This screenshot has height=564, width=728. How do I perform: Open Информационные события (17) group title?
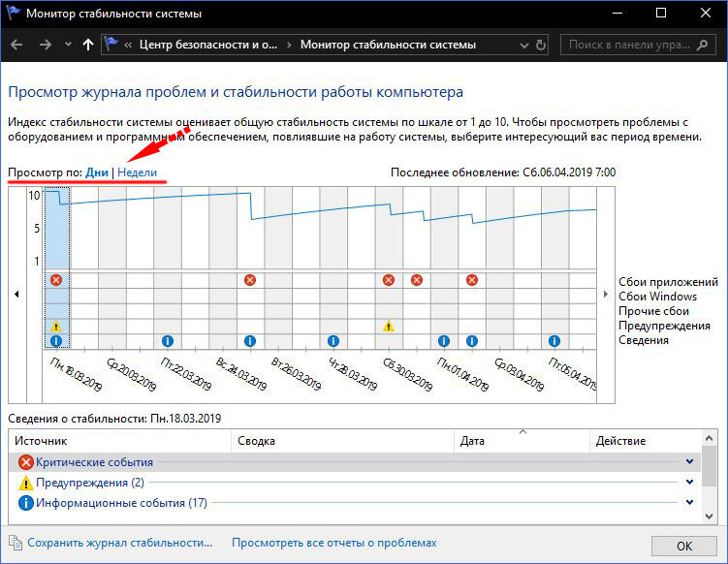(121, 503)
